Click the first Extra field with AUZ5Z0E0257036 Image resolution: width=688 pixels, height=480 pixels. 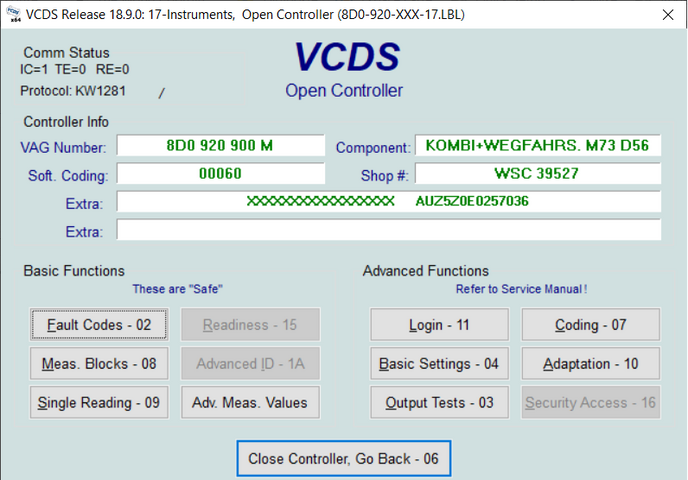(x=388, y=201)
